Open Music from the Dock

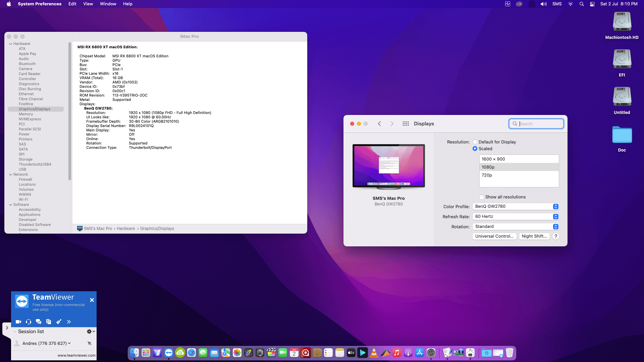[397, 353]
